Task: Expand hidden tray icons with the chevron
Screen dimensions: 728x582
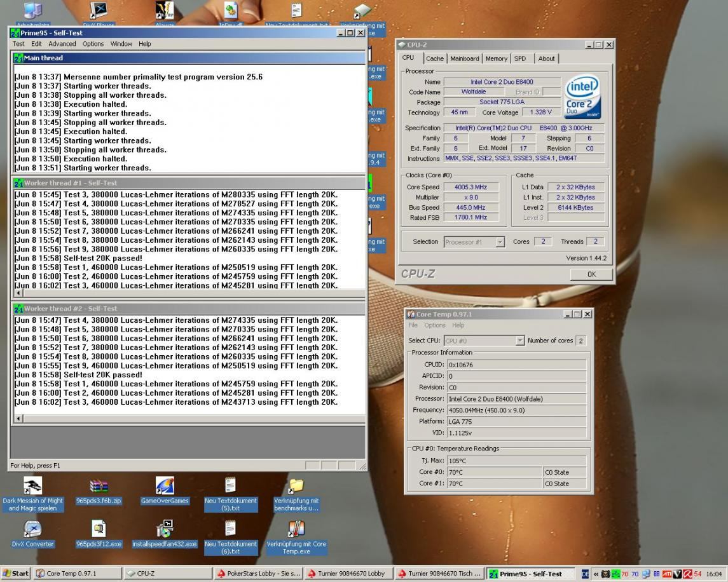Action: coord(596,574)
